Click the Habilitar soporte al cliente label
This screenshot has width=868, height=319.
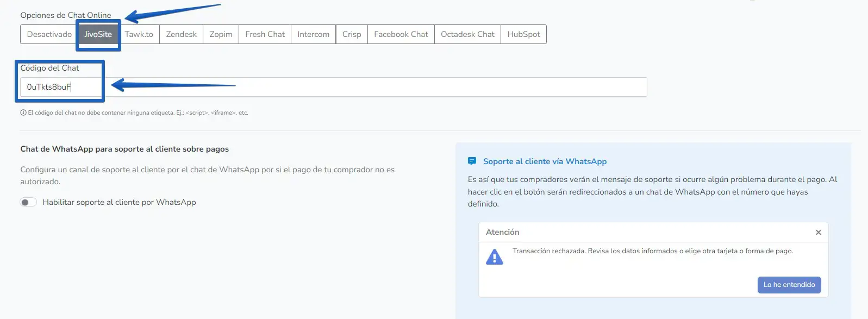click(119, 202)
